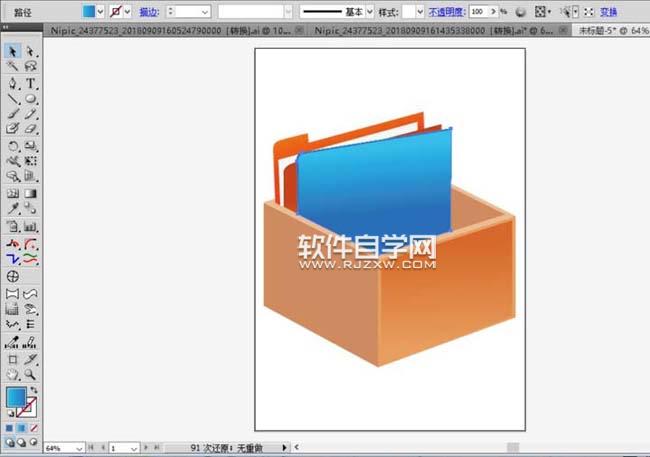Select the Line Segment tool
Image resolution: width=650 pixels, height=457 pixels.
tap(12, 99)
